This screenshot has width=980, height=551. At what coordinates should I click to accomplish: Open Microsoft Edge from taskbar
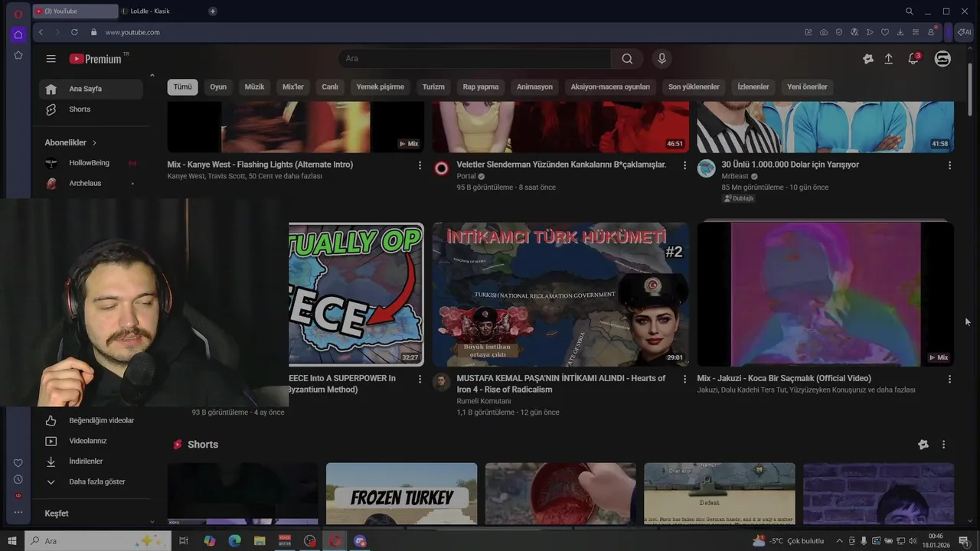(234, 541)
